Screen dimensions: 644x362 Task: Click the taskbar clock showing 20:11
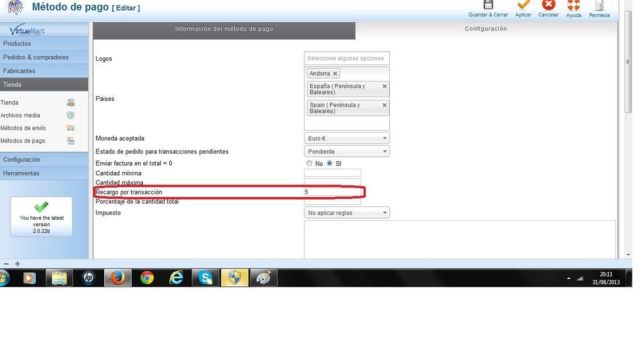click(606, 278)
